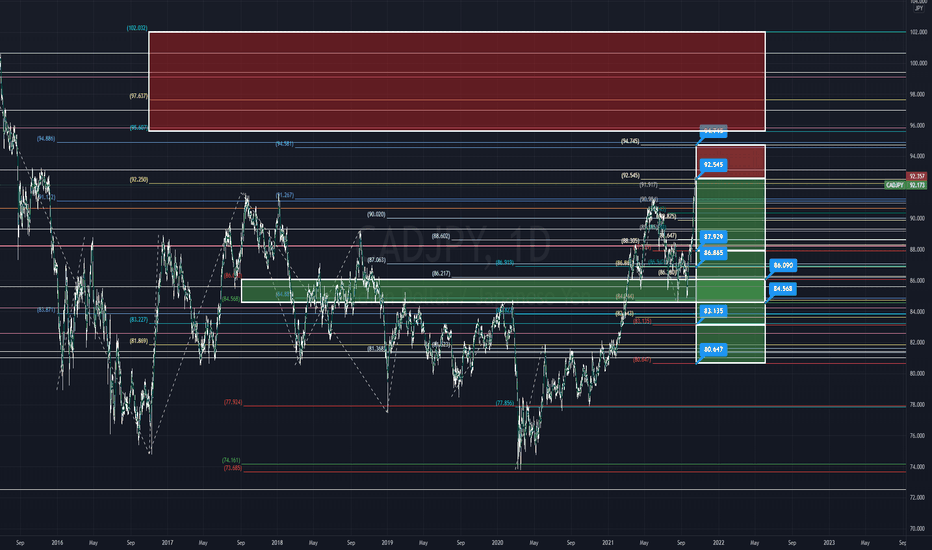Click the 96.000 price axis label

pos(918,125)
